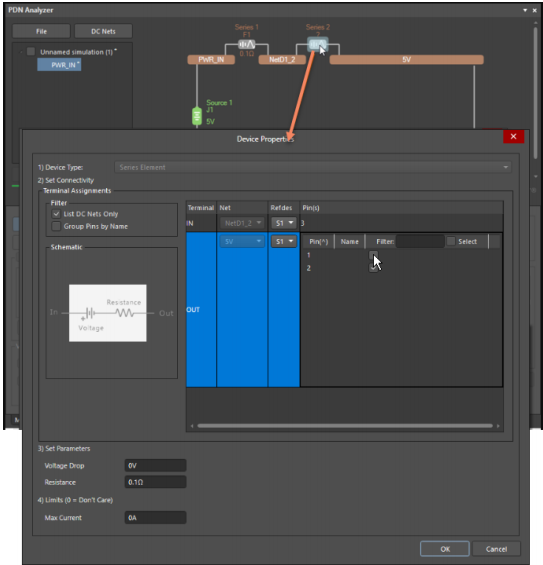Screen dimensions: 543x565
Task: Select the NetD1_2 net bar
Action: coord(282,60)
